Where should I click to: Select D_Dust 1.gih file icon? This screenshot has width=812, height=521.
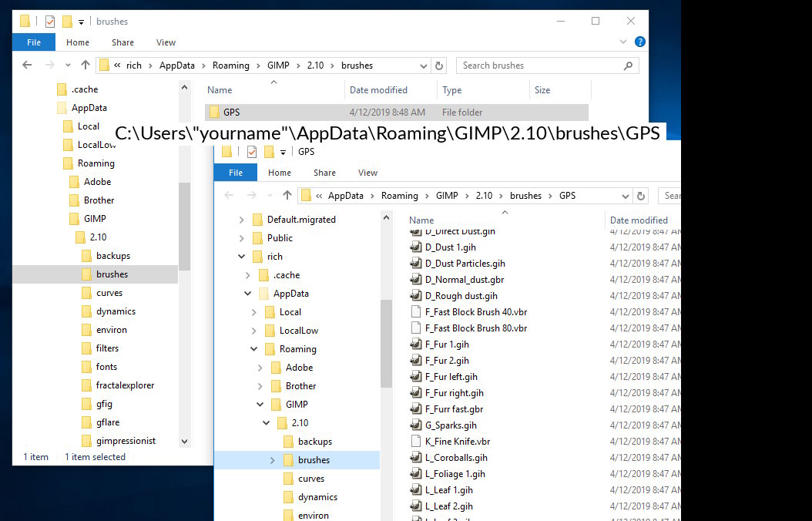[415, 247]
